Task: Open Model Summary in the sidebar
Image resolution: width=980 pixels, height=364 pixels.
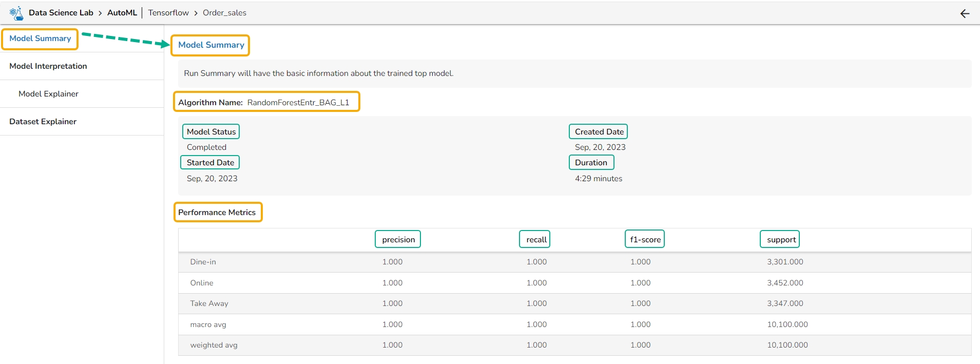Action: (40, 39)
